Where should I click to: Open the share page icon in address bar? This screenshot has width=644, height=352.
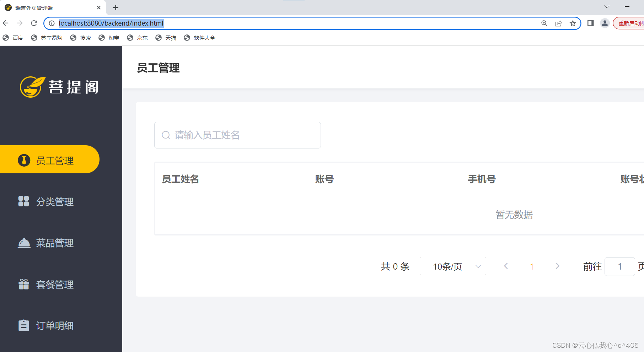[558, 23]
